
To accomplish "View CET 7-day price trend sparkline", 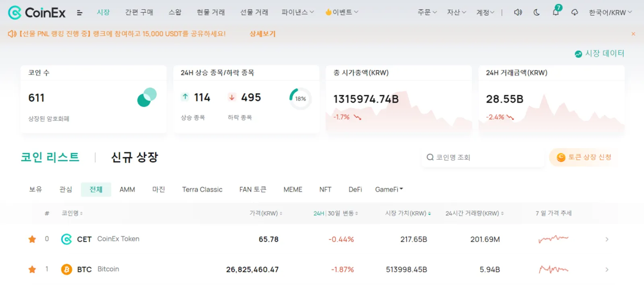I will tap(553, 239).
